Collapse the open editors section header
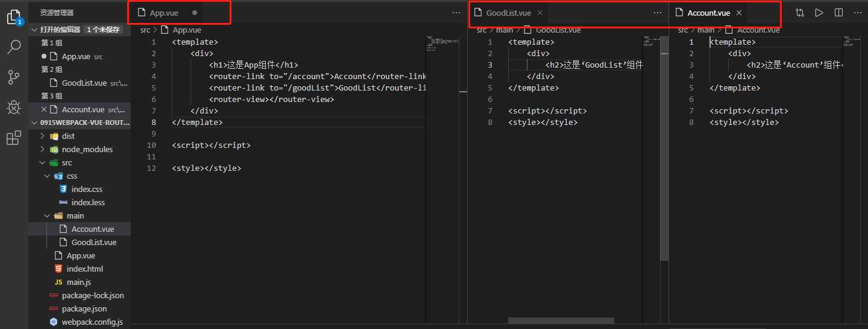Viewport: 868px width, 329px height. [x=79, y=30]
